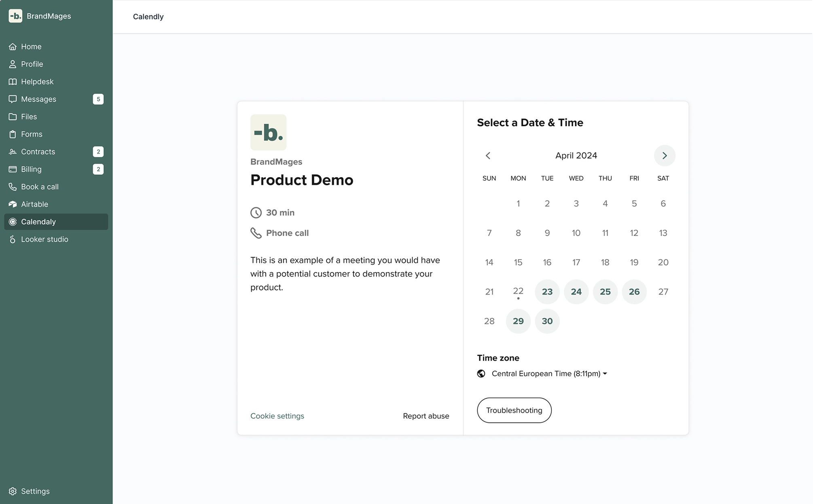Click the 'Phone call' location text

(287, 233)
